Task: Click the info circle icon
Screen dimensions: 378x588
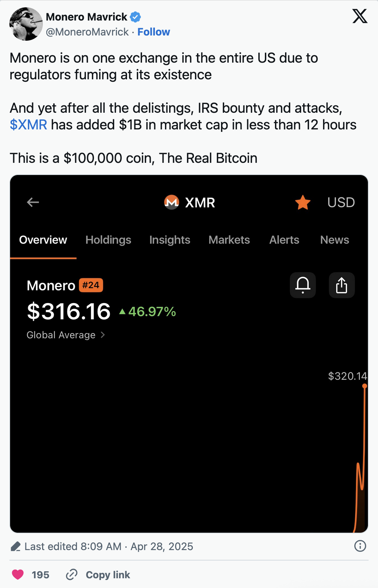Action: coord(360,546)
